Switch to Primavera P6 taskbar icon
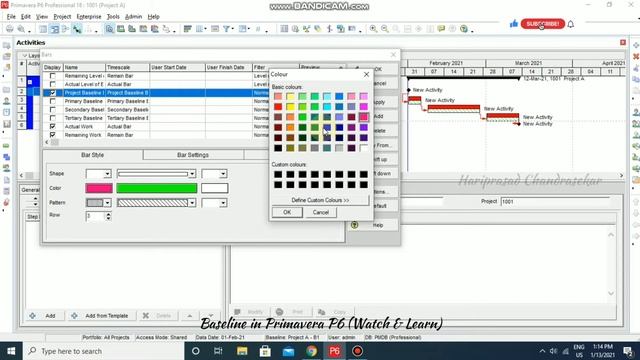 [x=335, y=351]
